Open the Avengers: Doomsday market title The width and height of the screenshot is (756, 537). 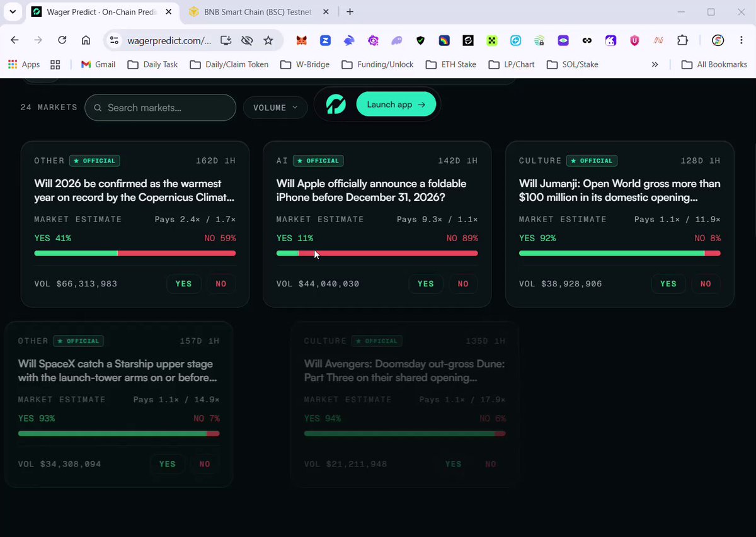click(404, 371)
